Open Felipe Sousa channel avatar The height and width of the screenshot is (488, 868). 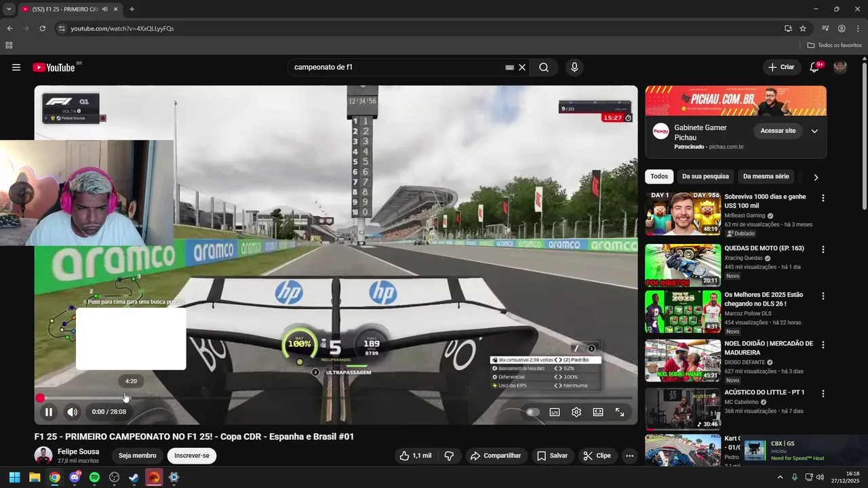(x=43, y=455)
